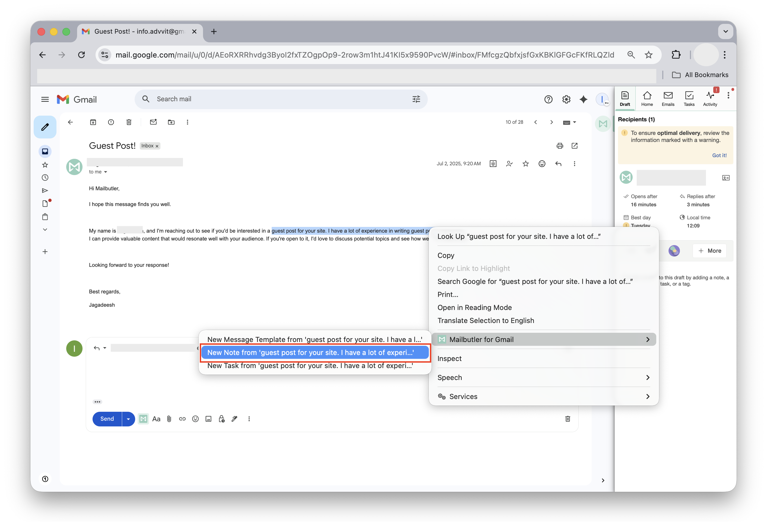Go back to inbox arrow
Screen dimensions: 767x532
tap(70, 122)
